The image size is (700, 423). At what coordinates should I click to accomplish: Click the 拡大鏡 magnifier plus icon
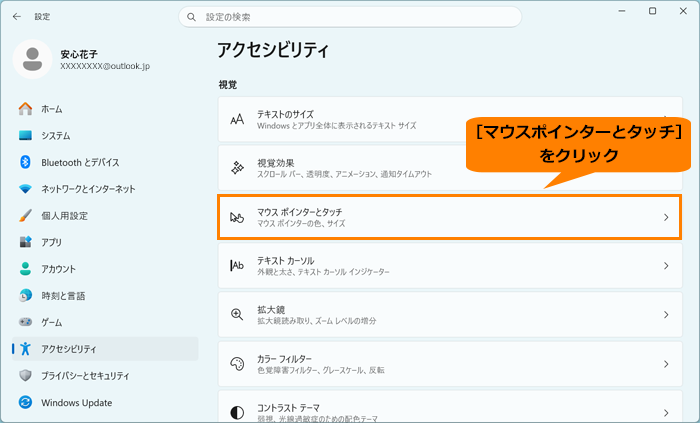(x=237, y=315)
